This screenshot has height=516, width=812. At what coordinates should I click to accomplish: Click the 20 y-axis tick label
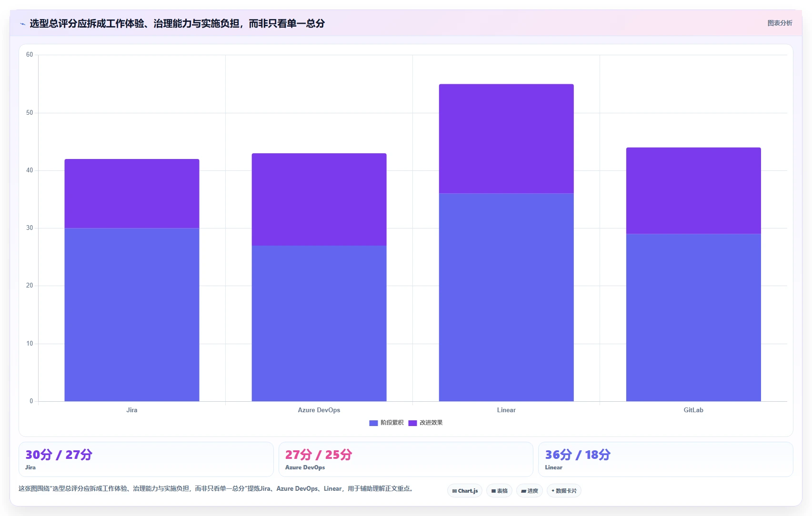(30, 286)
